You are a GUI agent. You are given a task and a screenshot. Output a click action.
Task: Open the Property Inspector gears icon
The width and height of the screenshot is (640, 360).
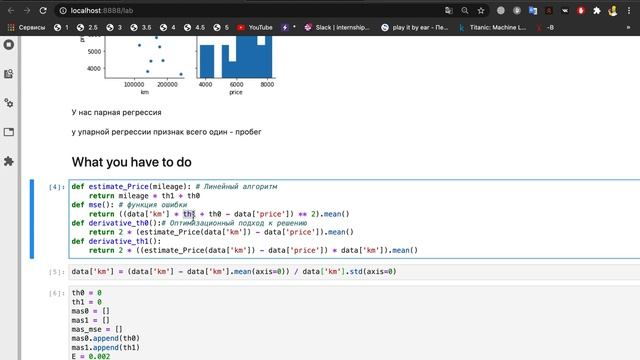point(9,103)
